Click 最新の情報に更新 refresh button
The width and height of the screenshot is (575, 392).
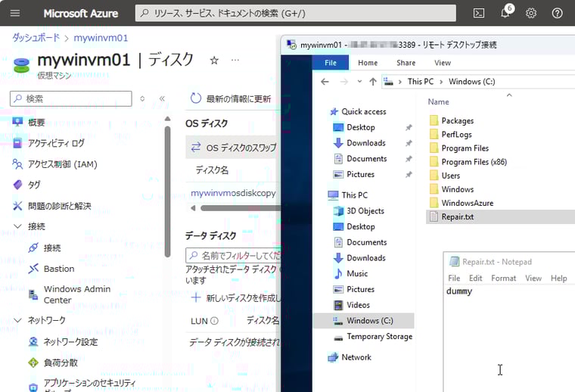coord(231,98)
